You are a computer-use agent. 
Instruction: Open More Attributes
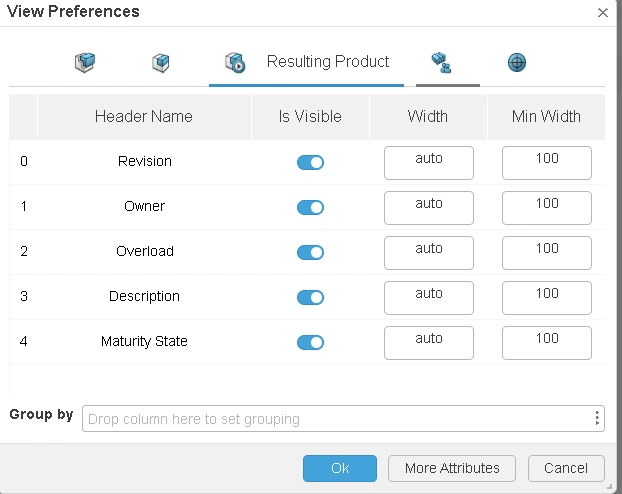(x=452, y=468)
